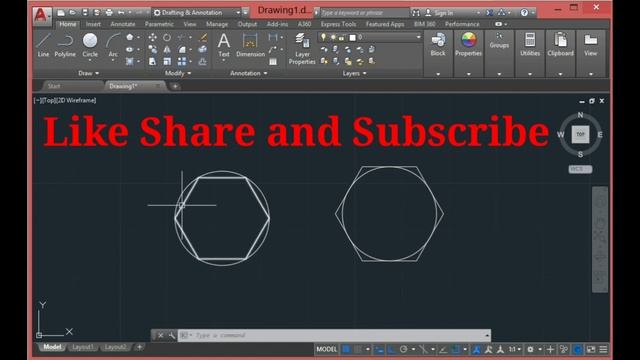Activate the Move tool
This screenshot has width=640, height=360.
coord(153,37)
